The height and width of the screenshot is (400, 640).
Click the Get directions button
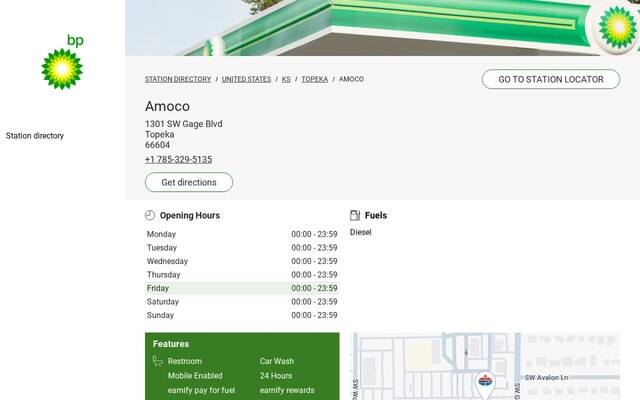point(189,182)
